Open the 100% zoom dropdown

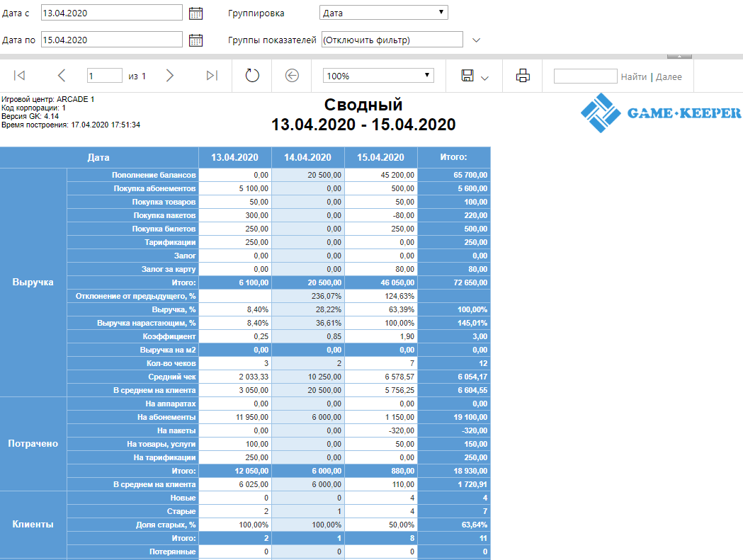pos(378,75)
